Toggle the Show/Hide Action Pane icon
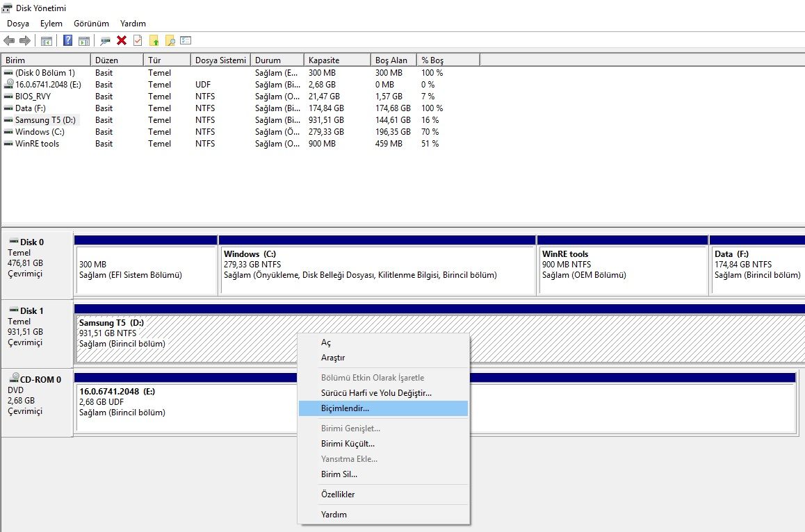The width and height of the screenshot is (805, 532). pos(84,40)
